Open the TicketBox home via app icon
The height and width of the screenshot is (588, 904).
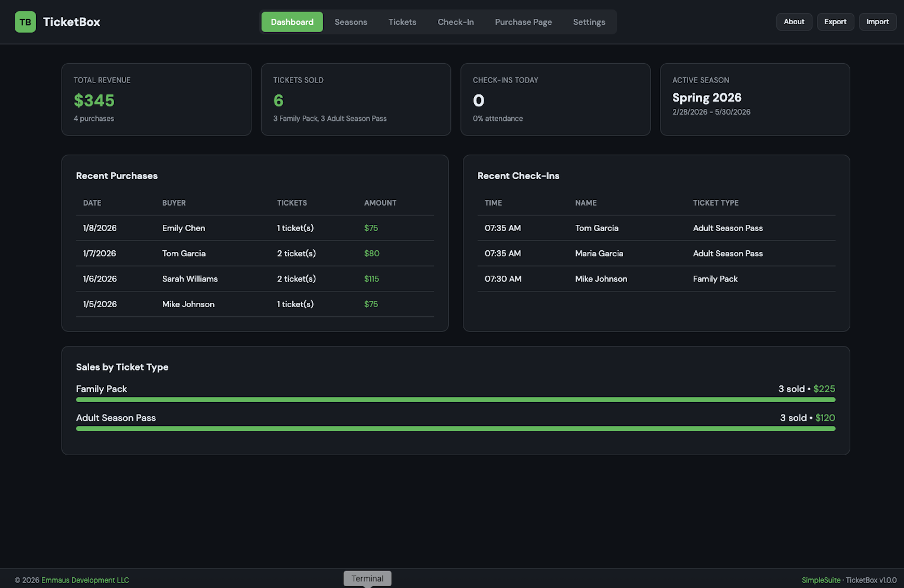coord(25,21)
